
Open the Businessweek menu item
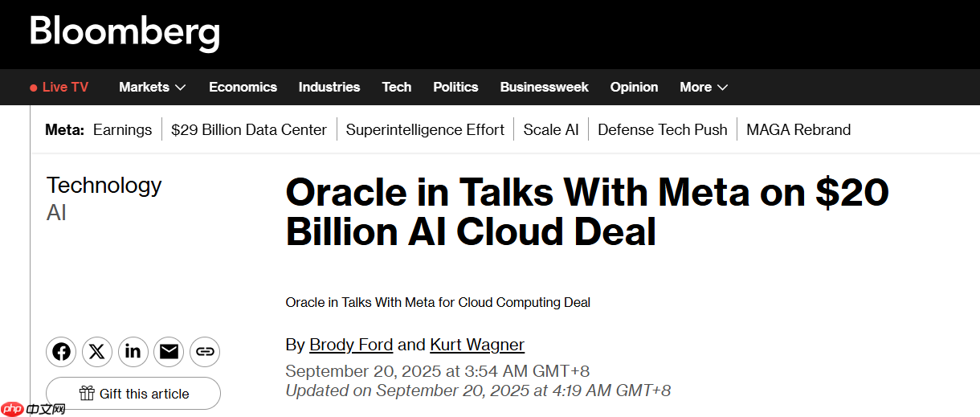coord(544,87)
